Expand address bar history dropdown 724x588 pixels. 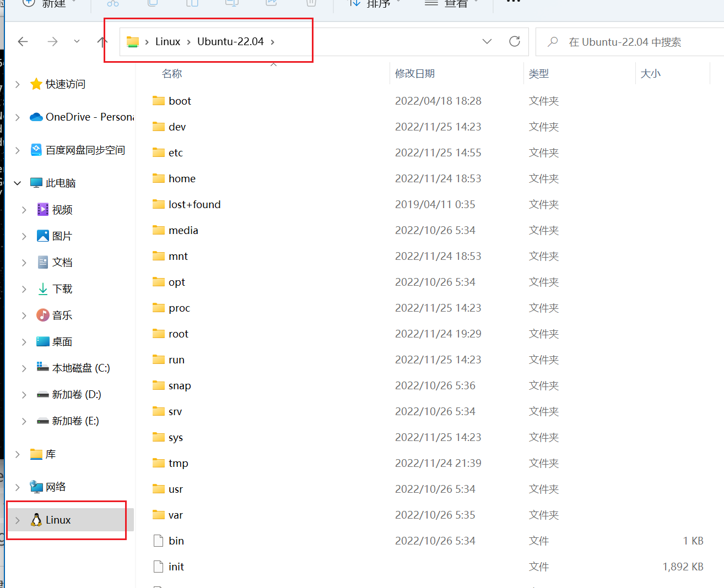(487, 41)
